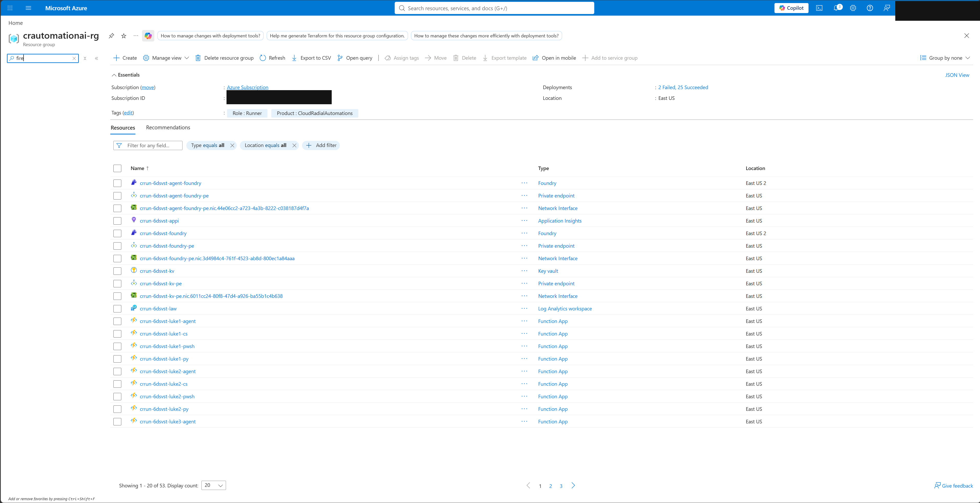
Task: Click the Copilot button in top bar
Action: coord(791,8)
